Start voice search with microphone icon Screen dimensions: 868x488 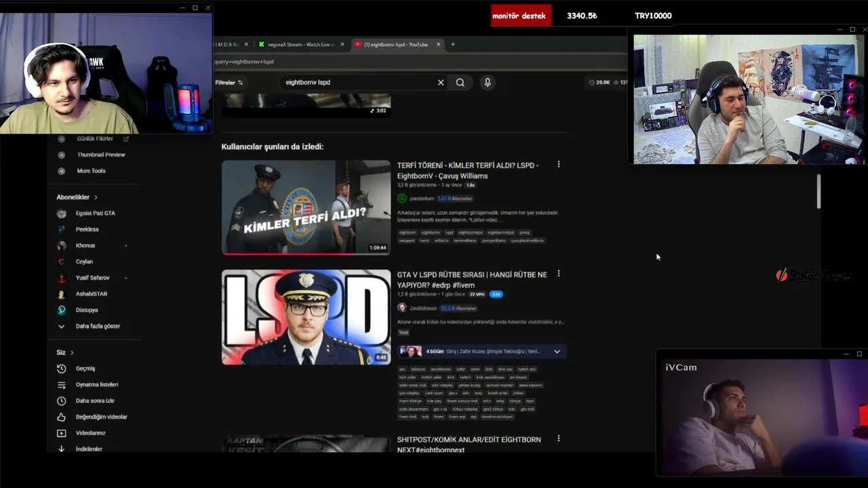(487, 83)
